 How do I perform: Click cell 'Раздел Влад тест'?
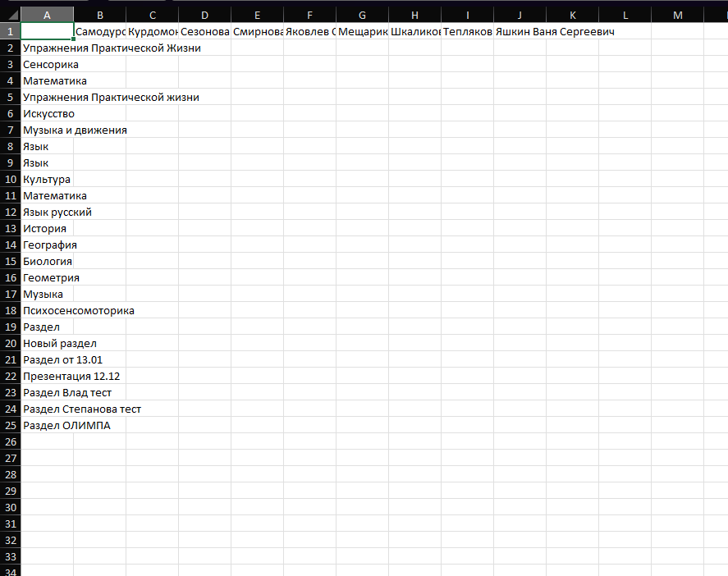(x=67, y=393)
